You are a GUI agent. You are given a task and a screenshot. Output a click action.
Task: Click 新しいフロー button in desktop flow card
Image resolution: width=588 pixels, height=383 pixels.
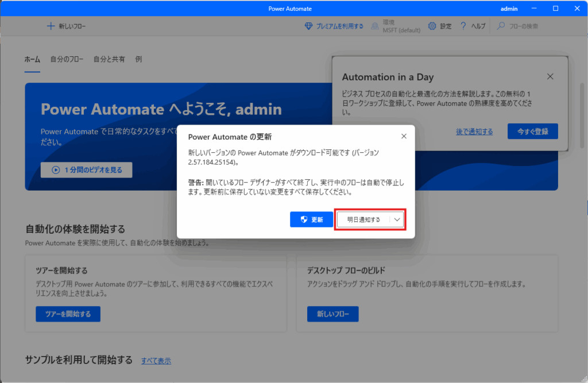333,314
